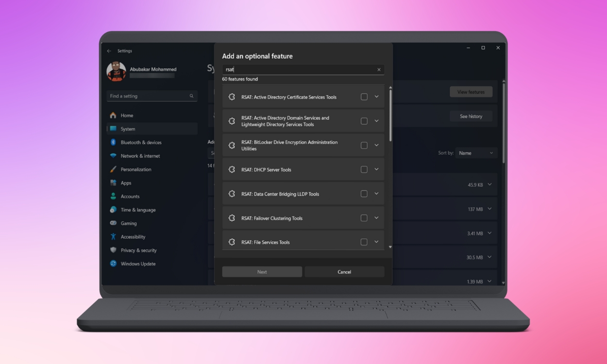Image resolution: width=607 pixels, height=364 pixels.
Task: Open the Apps settings page
Action: [126, 183]
